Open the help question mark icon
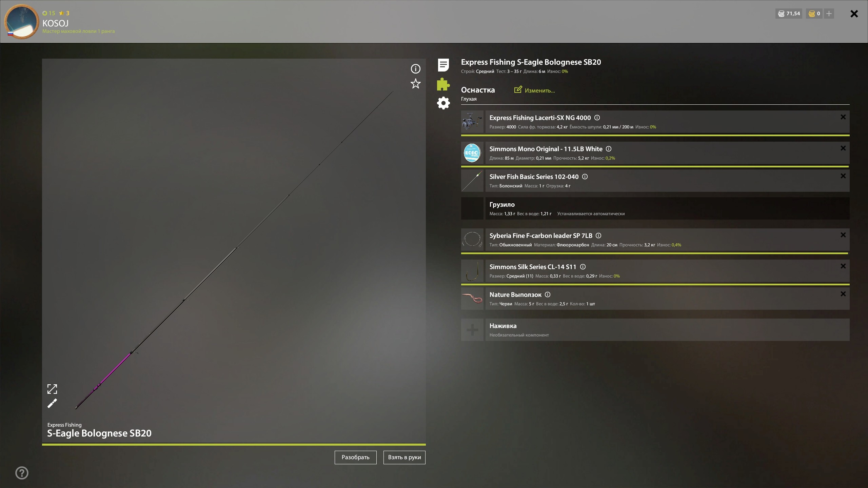868x488 pixels. [x=22, y=473]
